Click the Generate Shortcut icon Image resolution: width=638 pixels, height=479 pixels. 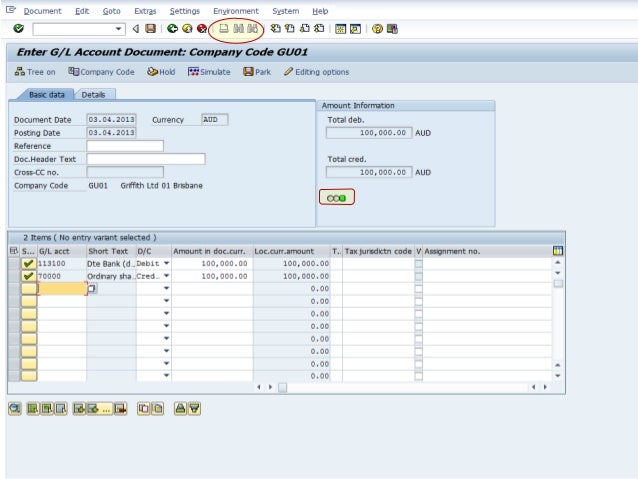(x=356, y=29)
